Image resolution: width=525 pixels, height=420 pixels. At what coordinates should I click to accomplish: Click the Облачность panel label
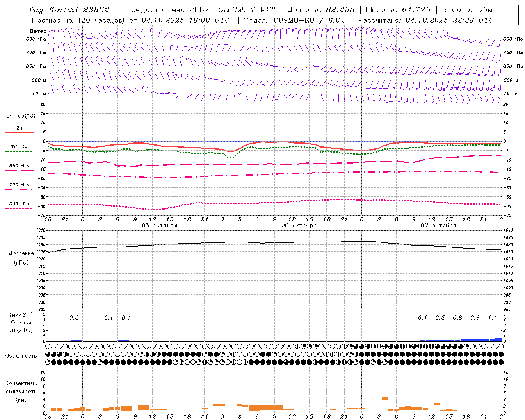tap(21, 356)
